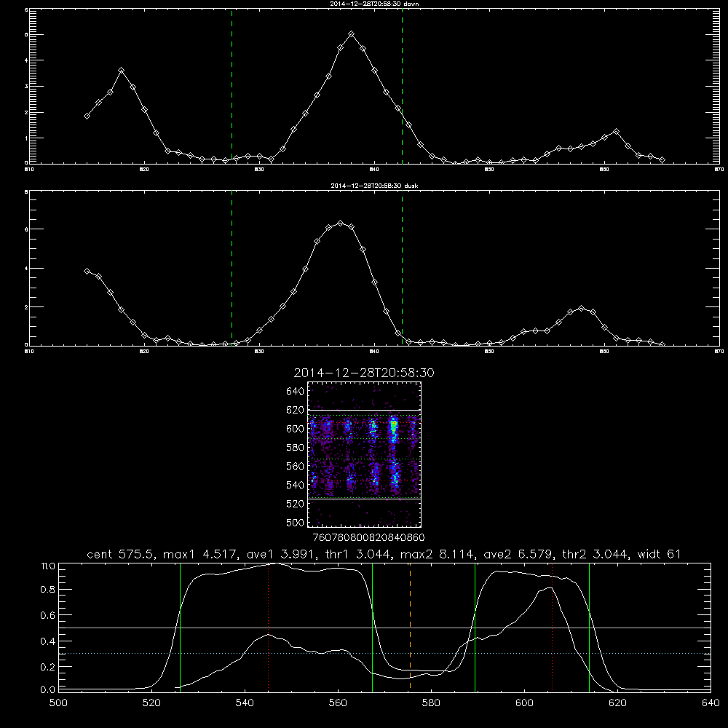Viewport: 728px width, 728px height.
Task: Click the red dotted line near 545 in bottom plot
Action: click(x=269, y=627)
